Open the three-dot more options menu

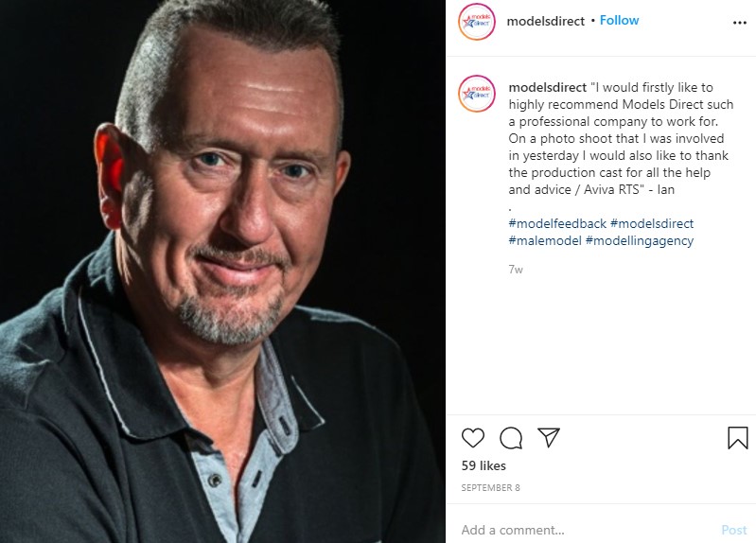(x=740, y=23)
